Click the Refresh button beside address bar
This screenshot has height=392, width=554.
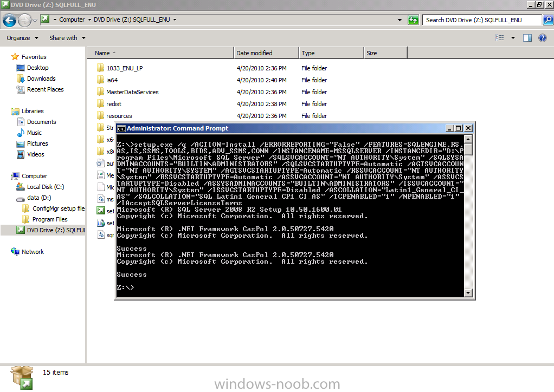click(x=413, y=19)
